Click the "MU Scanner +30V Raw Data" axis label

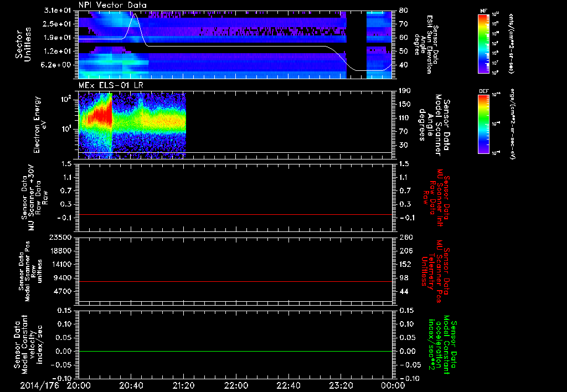tap(34, 197)
